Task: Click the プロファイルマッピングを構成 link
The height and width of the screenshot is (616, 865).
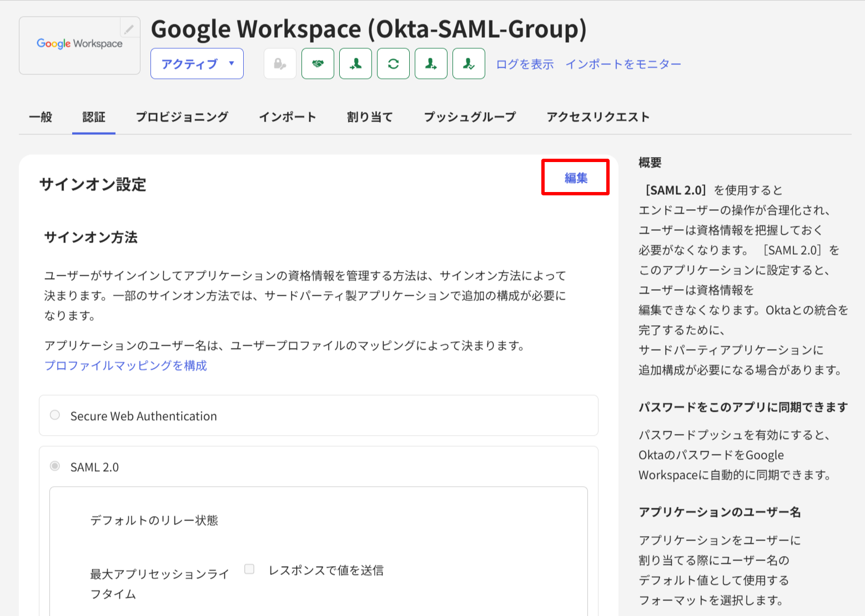Action: (125, 366)
